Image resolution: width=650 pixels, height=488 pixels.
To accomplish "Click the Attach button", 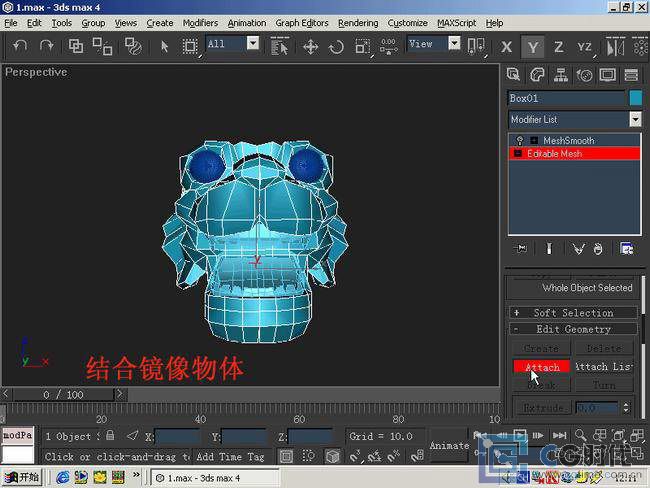I will click(x=541, y=367).
